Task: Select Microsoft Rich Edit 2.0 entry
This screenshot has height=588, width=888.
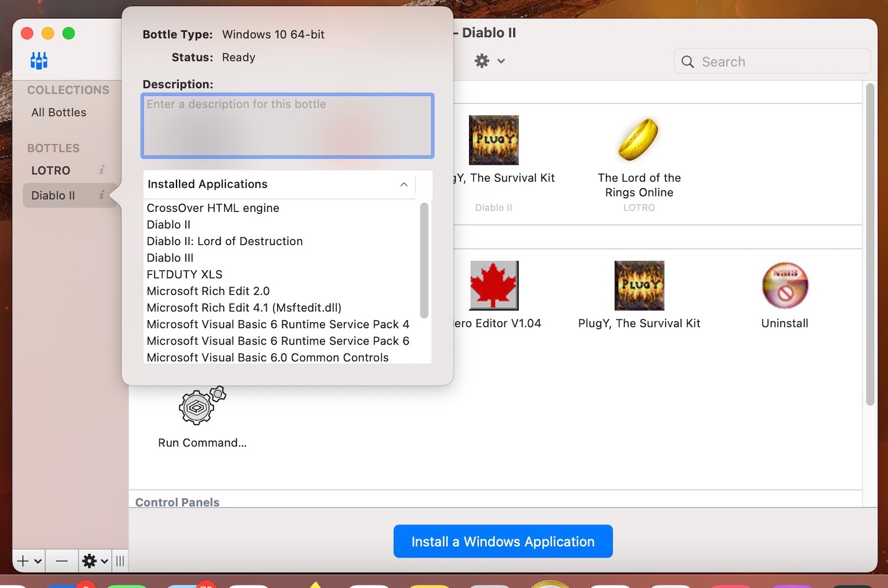Action: tap(208, 291)
